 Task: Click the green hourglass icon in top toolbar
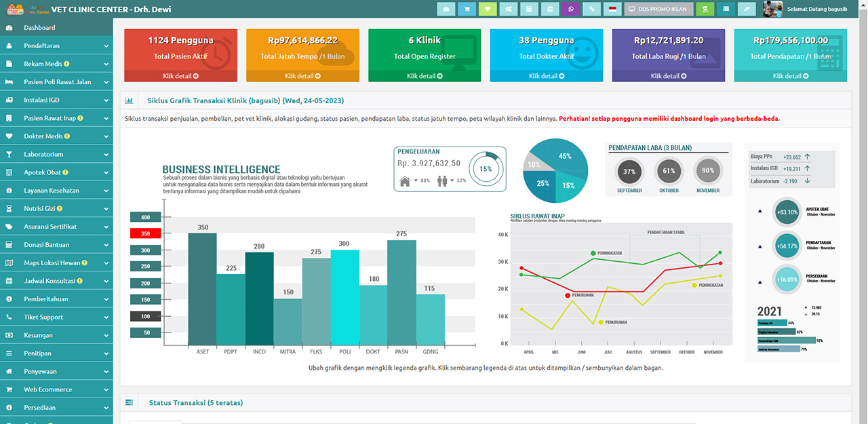click(705, 9)
